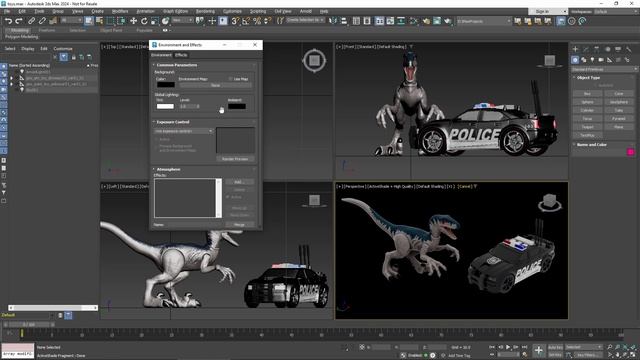Toggle the Use Map checkbox
This screenshot has width=640, height=360.
tap(231, 79)
